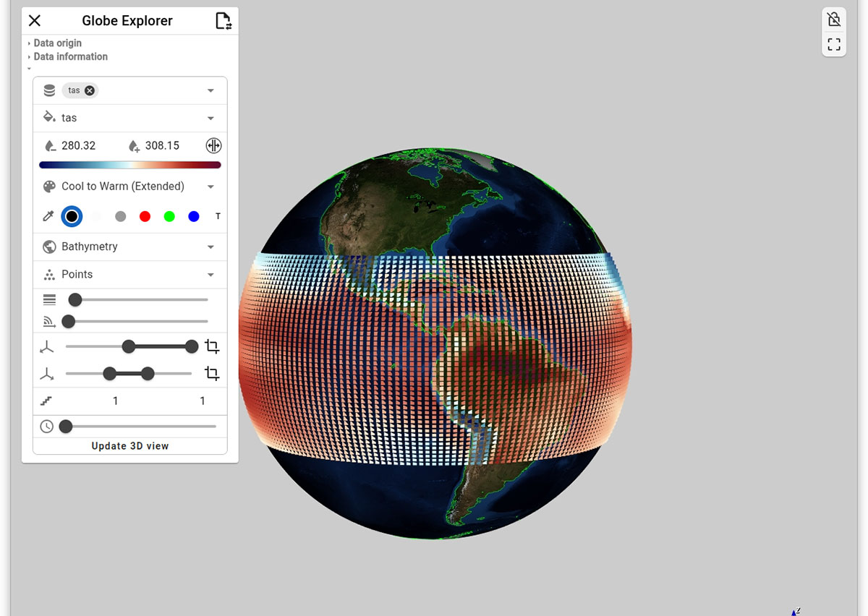Image resolution: width=868 pixels, height=616 pixels.
Task: Click the paint bucket icon next to tas variable
Action: [48, 117]
